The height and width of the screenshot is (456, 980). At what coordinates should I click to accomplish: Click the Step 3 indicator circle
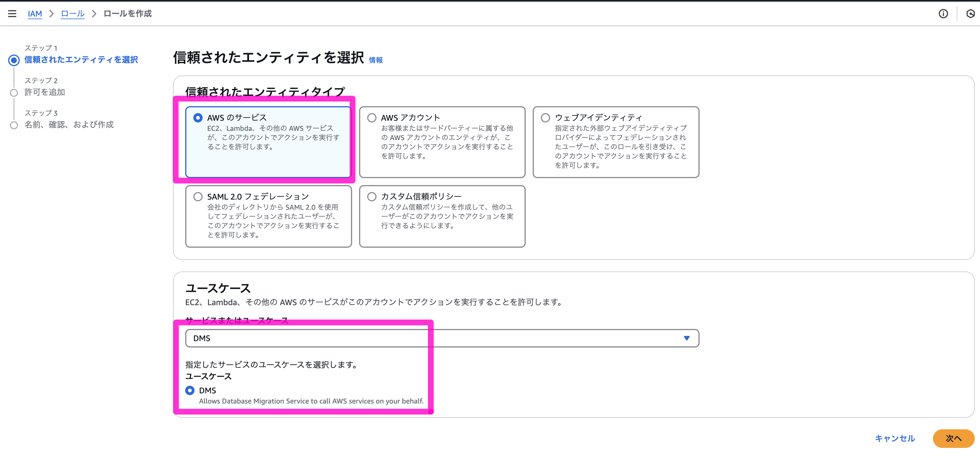pyautogui.click(x=14, y=125)
